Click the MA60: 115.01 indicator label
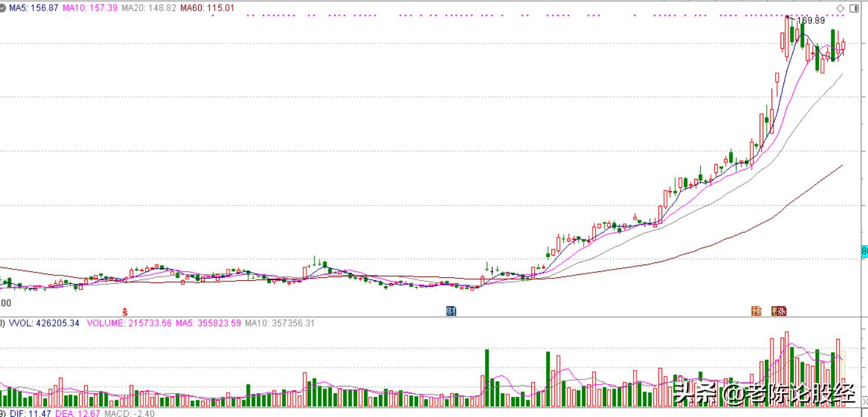This screenshot has height=417, width=868. (207, 8)
